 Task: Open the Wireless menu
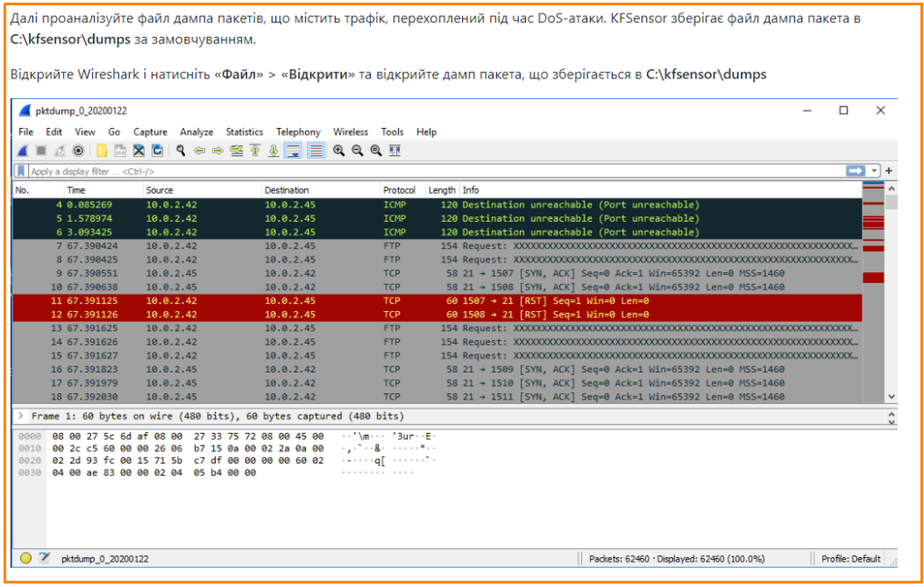click(351, 132)
